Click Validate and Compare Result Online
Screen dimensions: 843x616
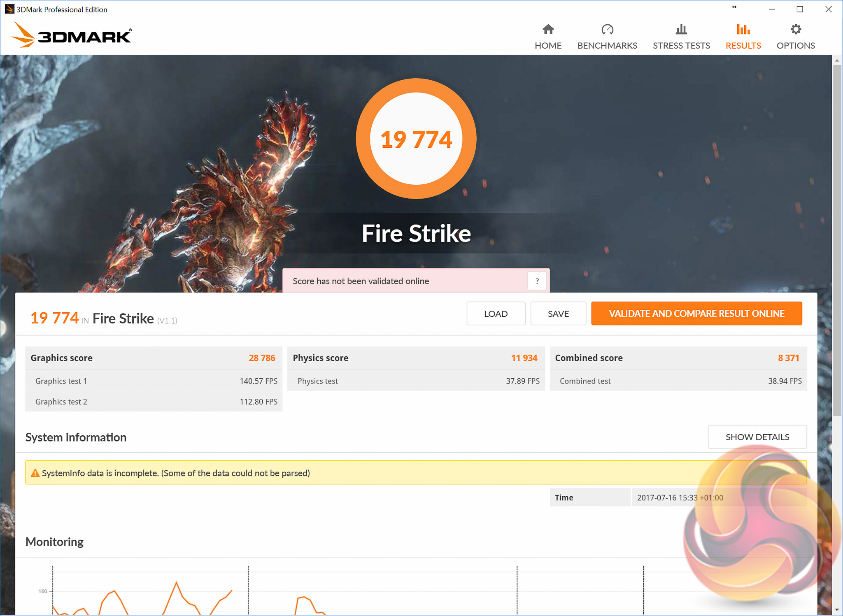(x=696, y=314)
